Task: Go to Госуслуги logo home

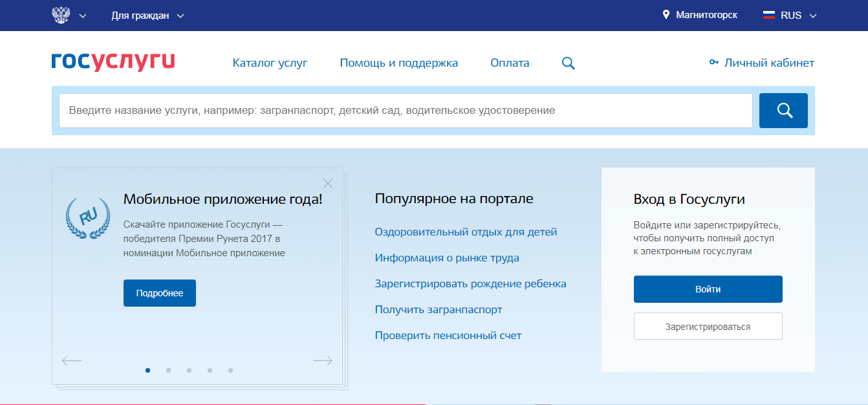Action: [113, 61]
